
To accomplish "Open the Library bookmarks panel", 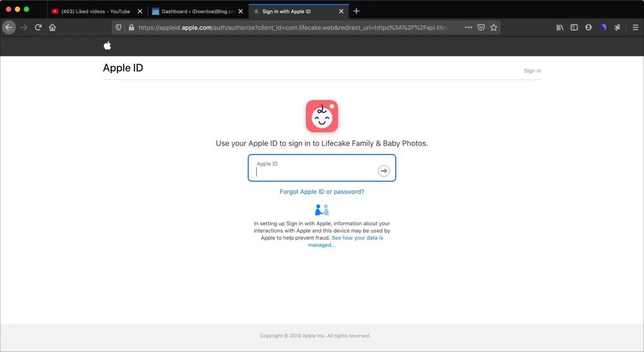I will pos(559,28).
